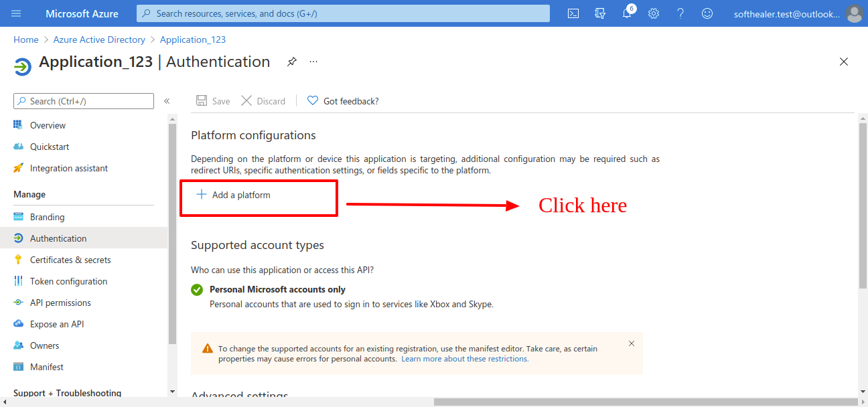Open the help question mark icon

click(x=680, y=13)
